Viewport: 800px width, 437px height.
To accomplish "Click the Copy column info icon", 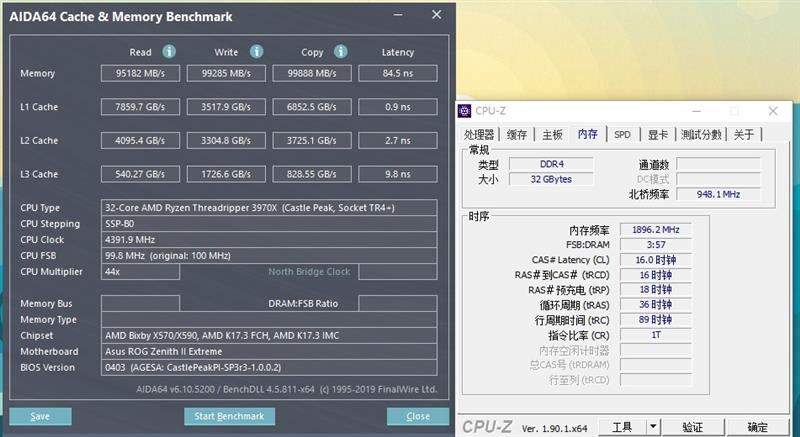I will click(341, 52).
